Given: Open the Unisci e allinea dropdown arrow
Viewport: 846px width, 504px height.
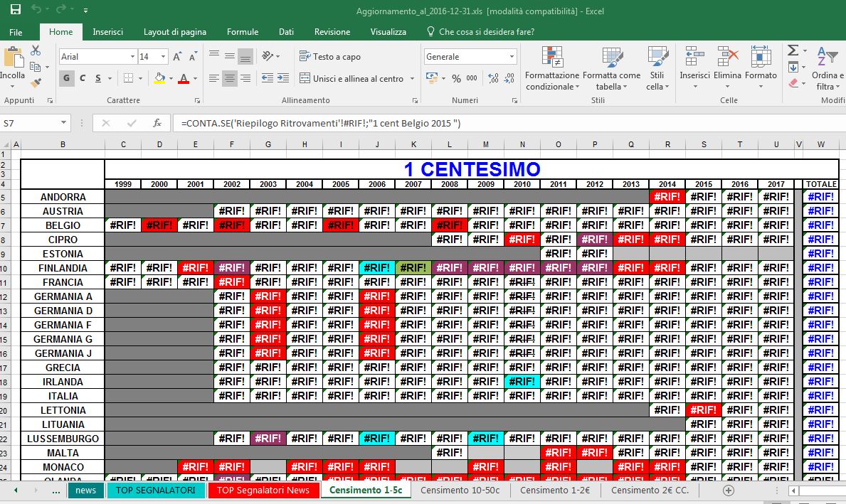Looking at the screenshot, I should click(x=411, y=79).
